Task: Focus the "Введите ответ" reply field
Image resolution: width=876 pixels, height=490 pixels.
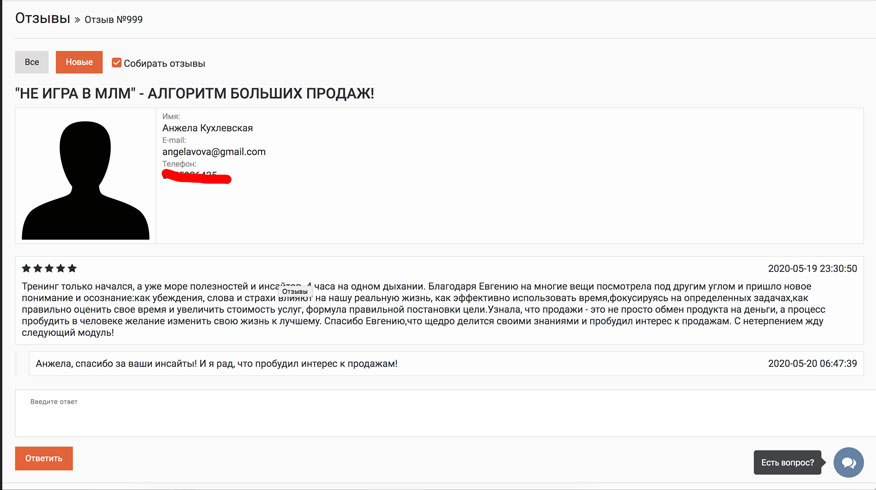Action: (x=445, y=413)
